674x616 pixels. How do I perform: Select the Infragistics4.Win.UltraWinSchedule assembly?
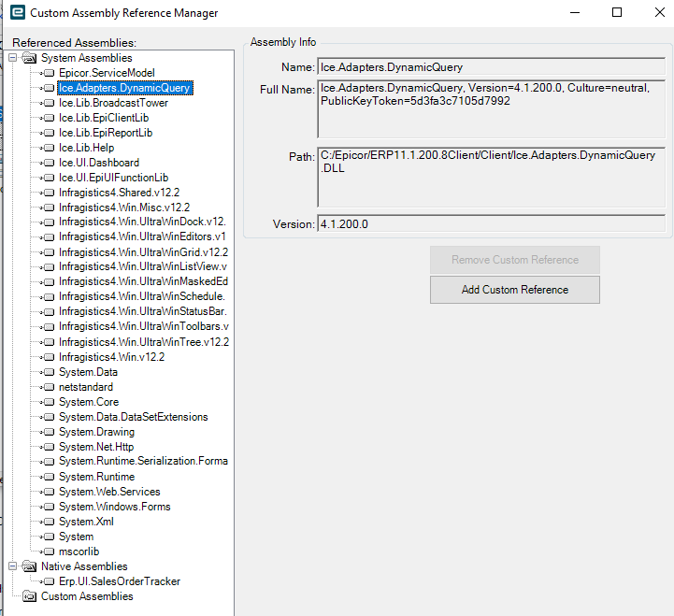142,296
